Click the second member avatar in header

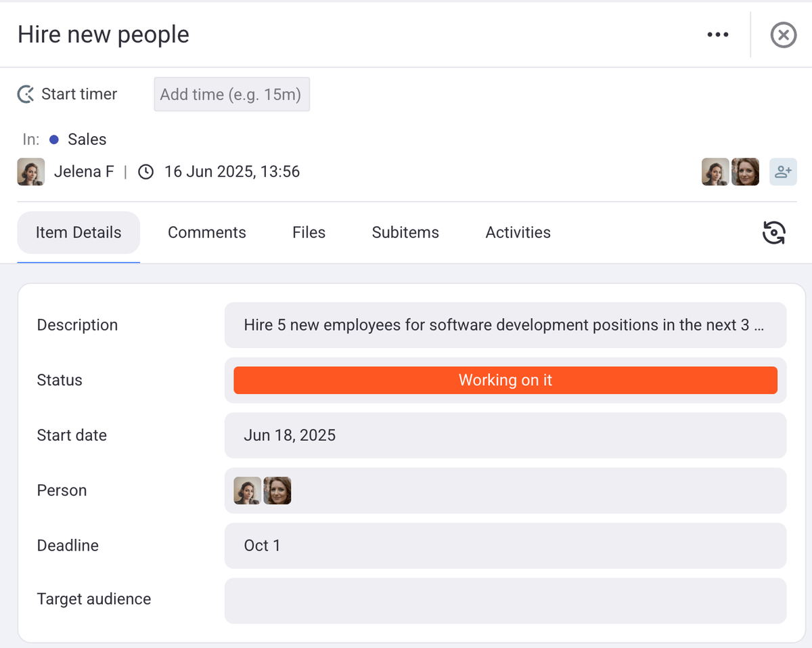pos(745,172)
